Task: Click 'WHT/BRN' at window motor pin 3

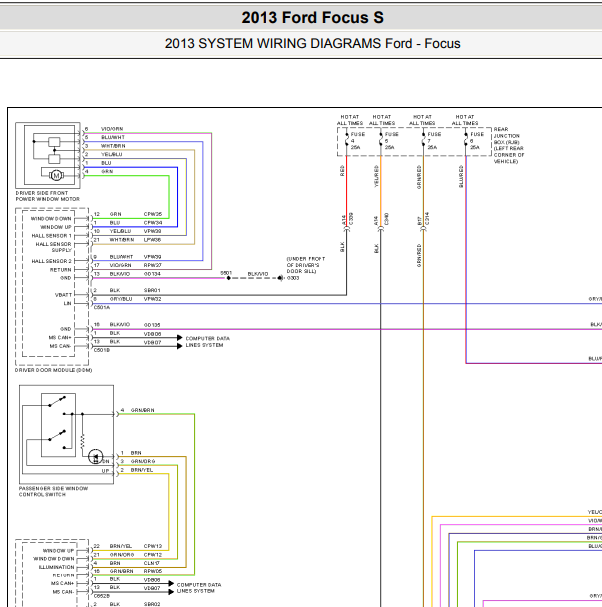Action: pos(113,146)
